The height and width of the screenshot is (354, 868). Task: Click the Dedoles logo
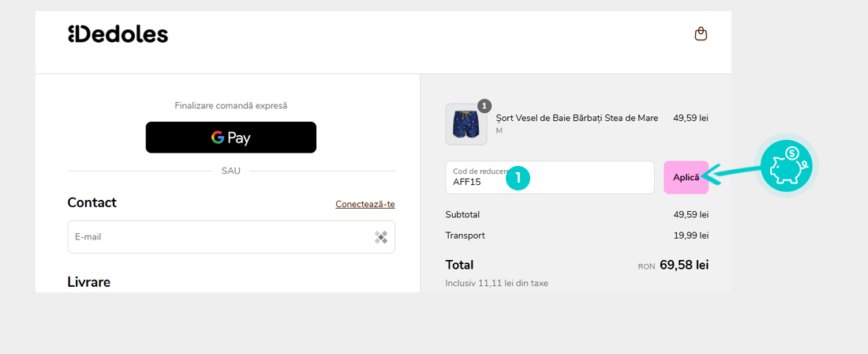coord(118,34)
